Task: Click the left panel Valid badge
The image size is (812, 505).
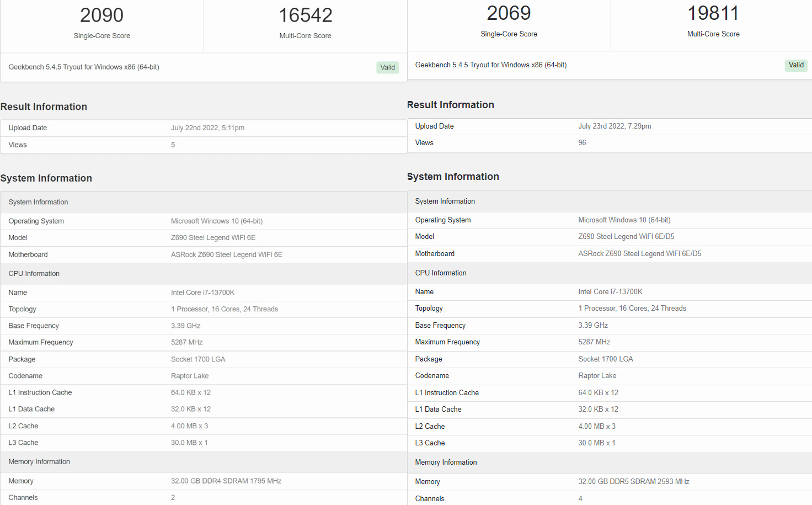Action: 388,67
